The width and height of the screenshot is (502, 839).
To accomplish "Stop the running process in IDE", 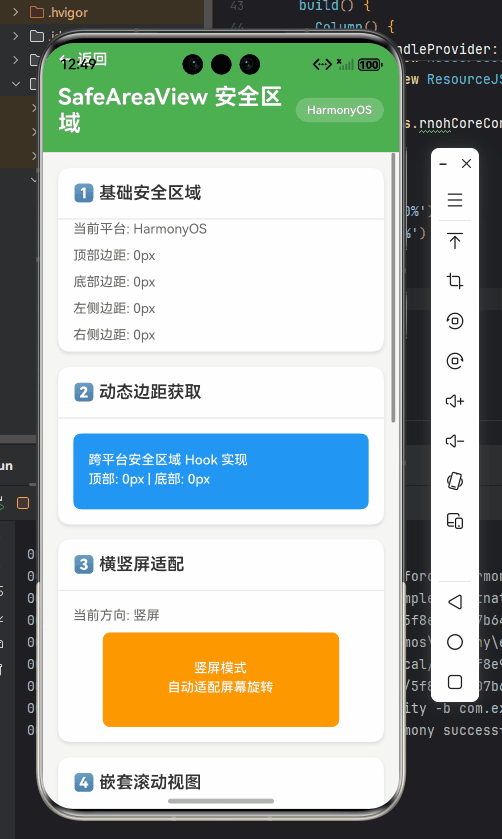I will [23, 503].
